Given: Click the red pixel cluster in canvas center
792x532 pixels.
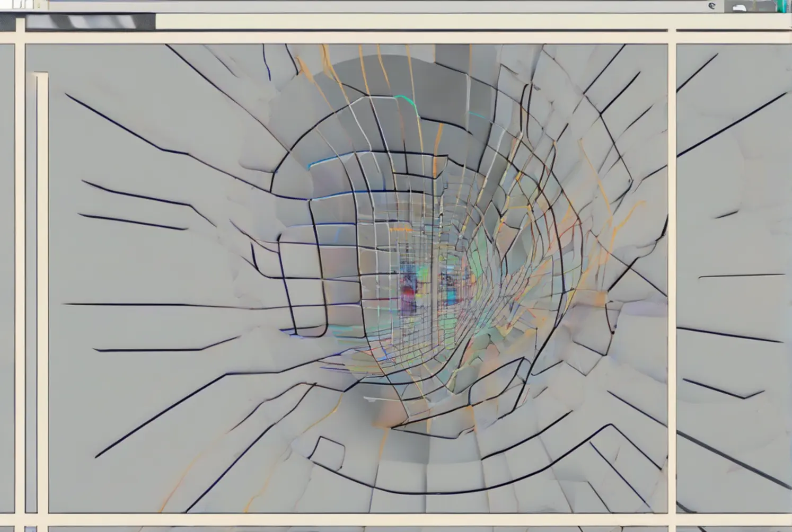Looking at the screenshot, I should [407, 291].
